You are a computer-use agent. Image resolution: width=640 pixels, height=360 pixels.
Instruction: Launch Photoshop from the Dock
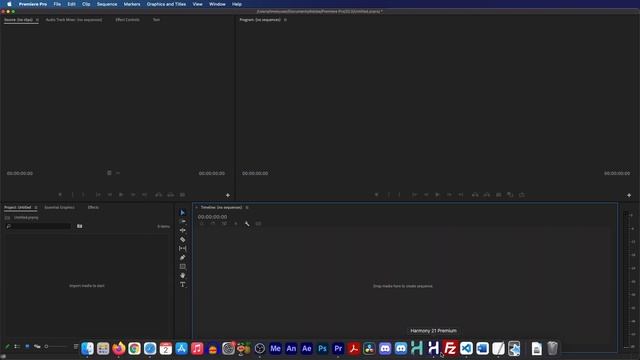(322, 348)
